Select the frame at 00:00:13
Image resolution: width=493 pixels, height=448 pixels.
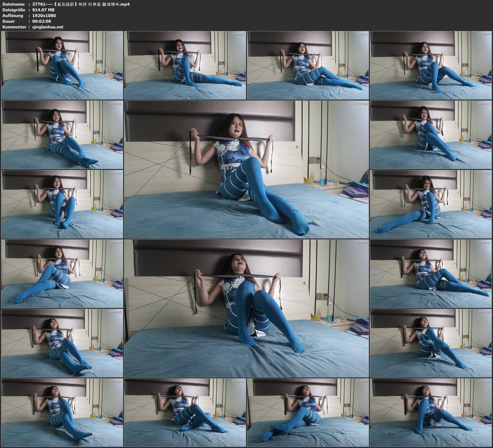tap(185, 65)
